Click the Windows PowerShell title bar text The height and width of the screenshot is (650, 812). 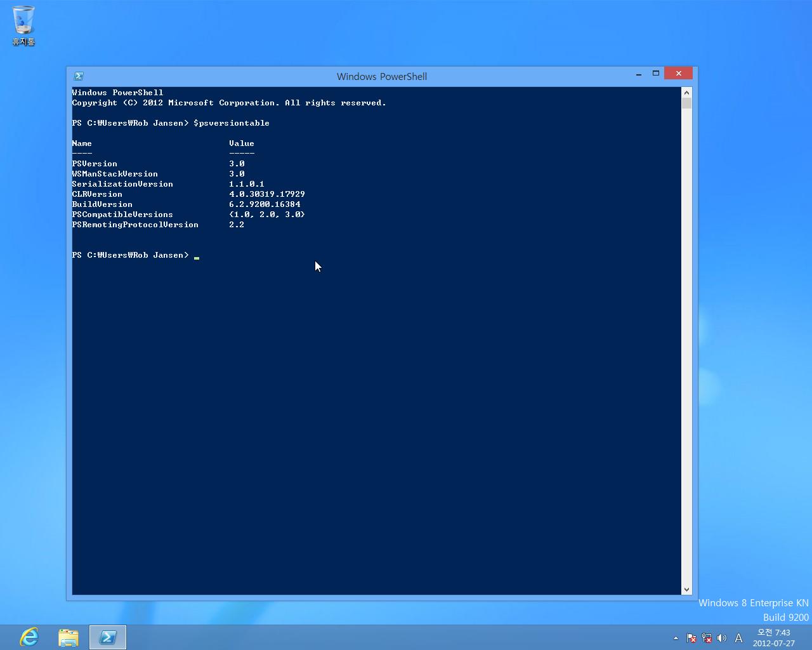(382, 76)
